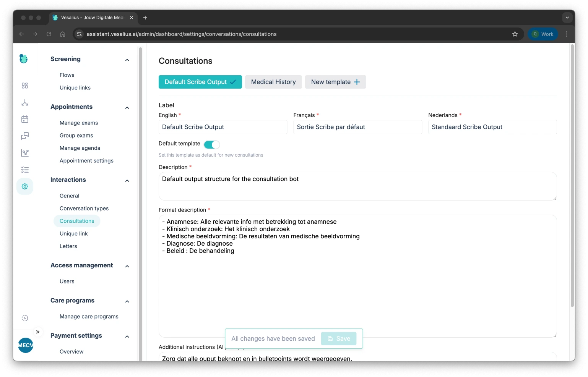
Task: Open Conversation types in the sidebar
Action: (84, 208)
